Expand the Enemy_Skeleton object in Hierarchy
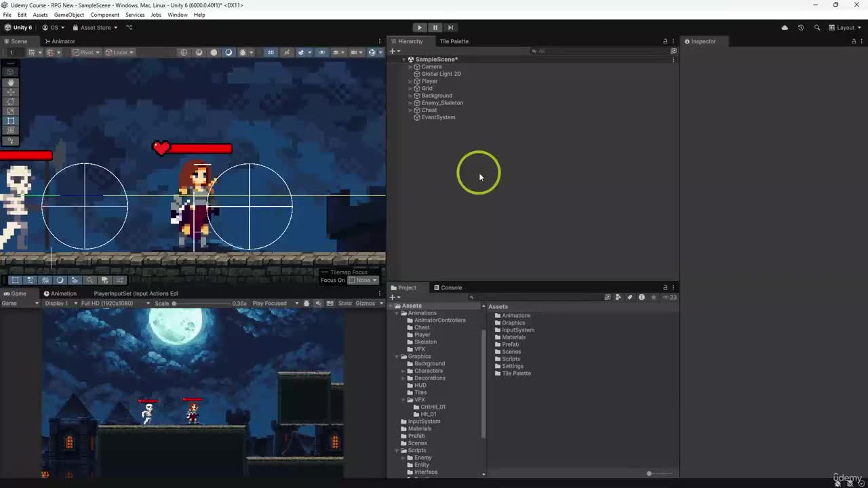The height and width of the screenshot is (488, 868). (x=410, y=103)
